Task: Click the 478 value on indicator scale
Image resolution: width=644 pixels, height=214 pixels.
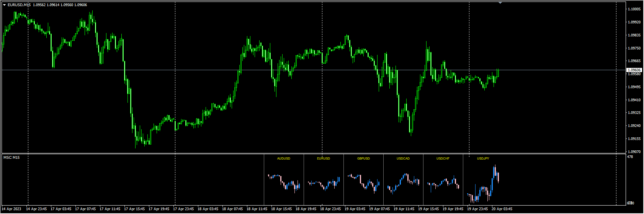Action: (630, 157)
